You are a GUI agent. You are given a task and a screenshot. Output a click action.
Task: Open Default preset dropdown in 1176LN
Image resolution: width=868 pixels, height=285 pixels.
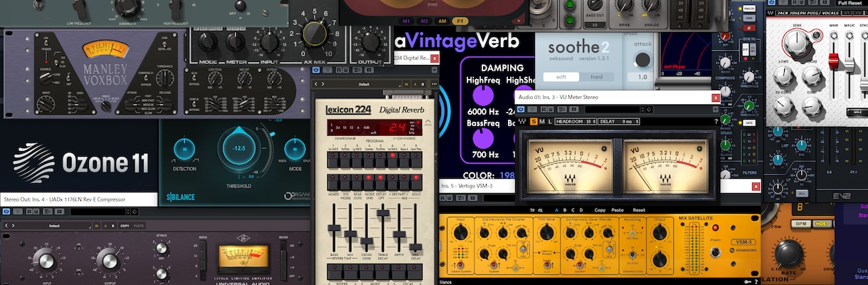tap(54, 226)
